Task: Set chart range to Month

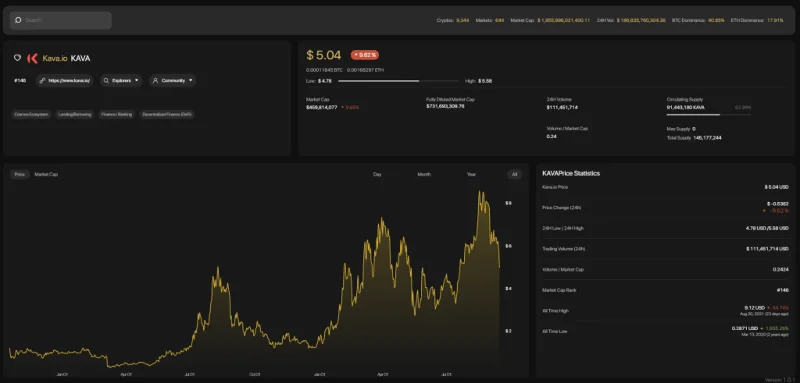Action: 424,174
